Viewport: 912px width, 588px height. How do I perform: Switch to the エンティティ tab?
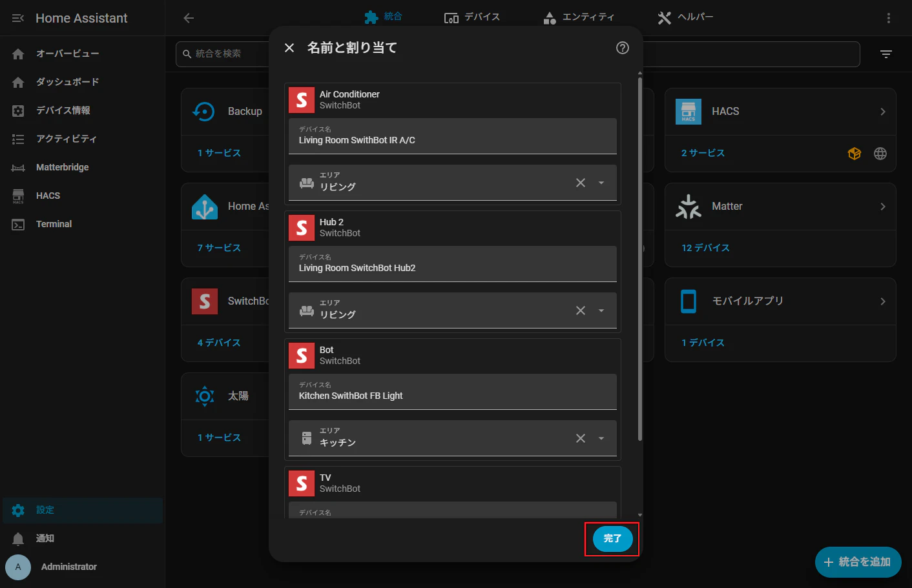pos(579,17)
